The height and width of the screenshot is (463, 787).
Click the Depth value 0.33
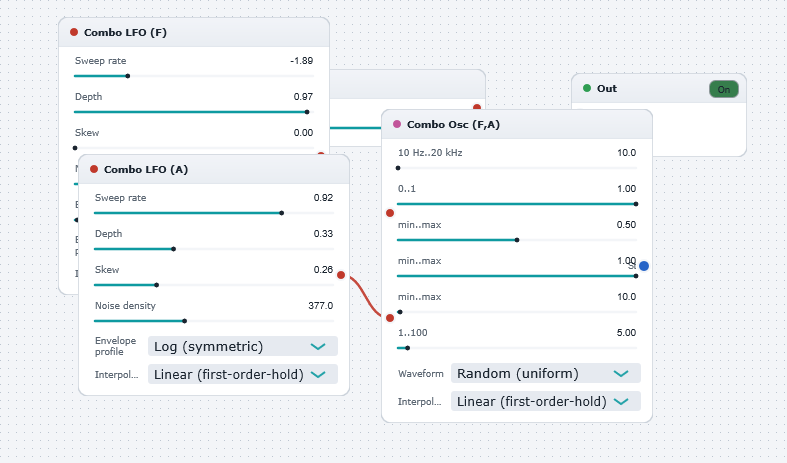[323, 234]
